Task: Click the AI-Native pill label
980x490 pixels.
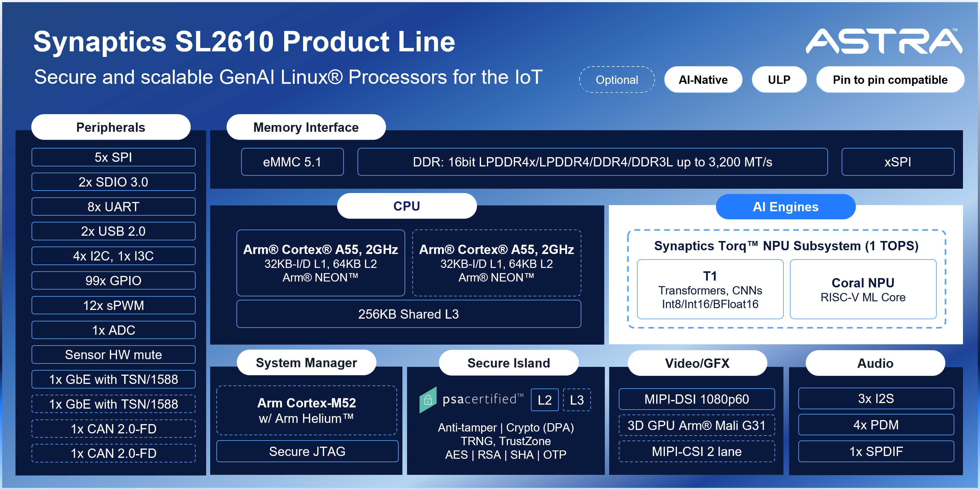Action: 703,80
